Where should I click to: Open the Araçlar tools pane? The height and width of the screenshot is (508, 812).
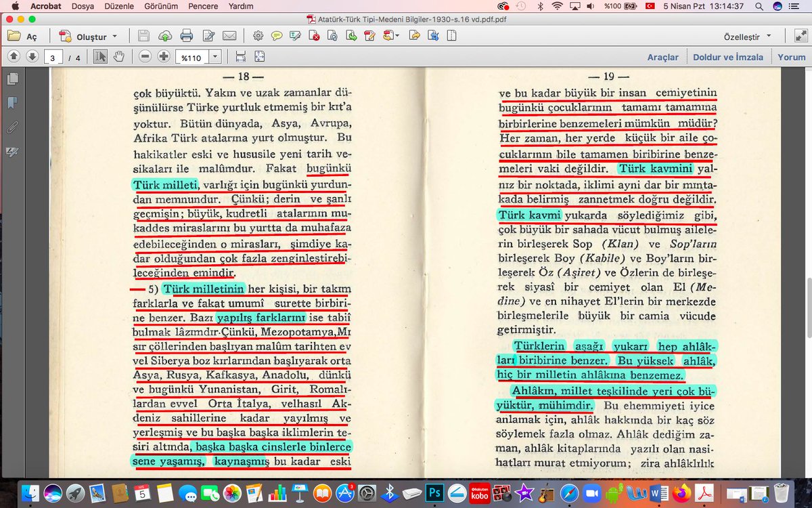point(662,57)
